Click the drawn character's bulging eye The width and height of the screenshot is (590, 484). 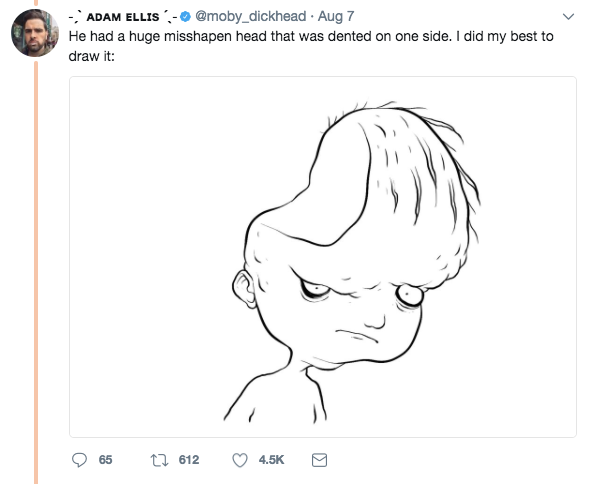click(x=409, y=295)
